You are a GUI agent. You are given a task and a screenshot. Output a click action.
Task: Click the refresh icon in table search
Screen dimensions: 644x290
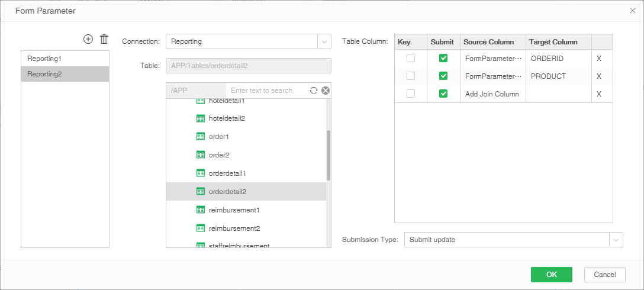coord(314,91)
